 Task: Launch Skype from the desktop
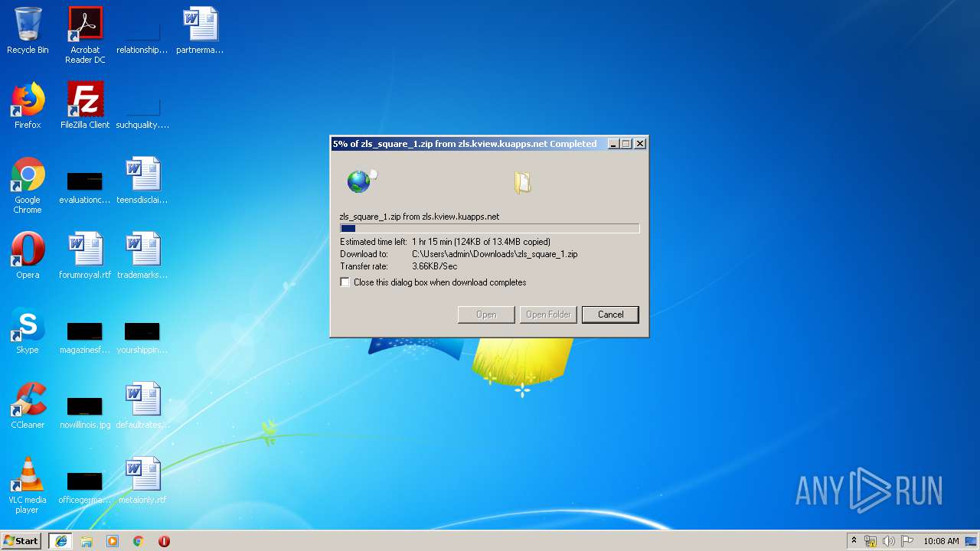[28, 331]
